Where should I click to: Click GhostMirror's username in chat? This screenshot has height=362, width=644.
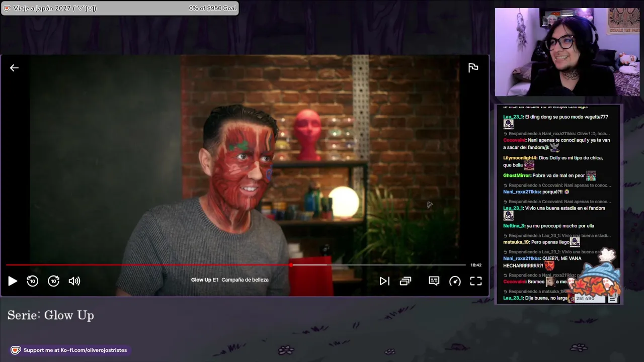[x=517, y=175]
